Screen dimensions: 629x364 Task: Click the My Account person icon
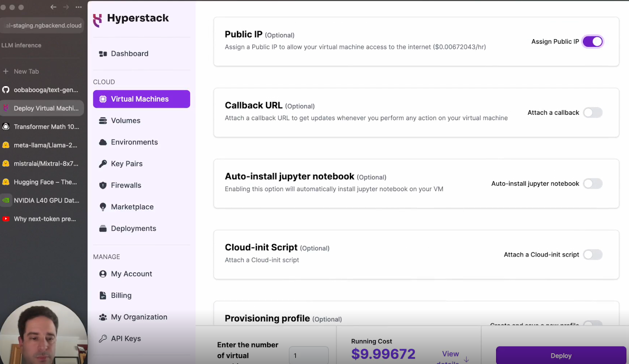pyautogui.click(x=103, y=274)
